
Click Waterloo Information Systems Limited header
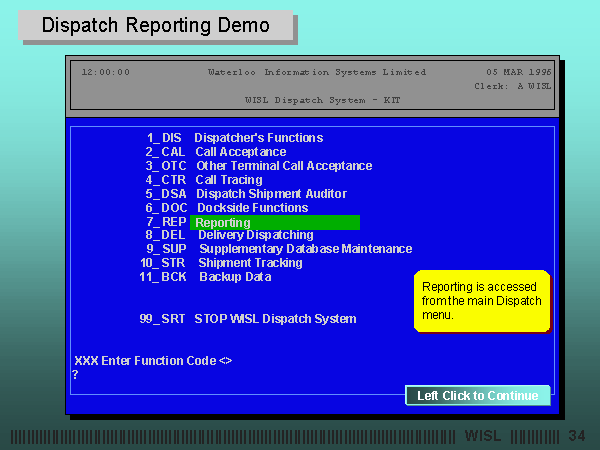[317, 72]
